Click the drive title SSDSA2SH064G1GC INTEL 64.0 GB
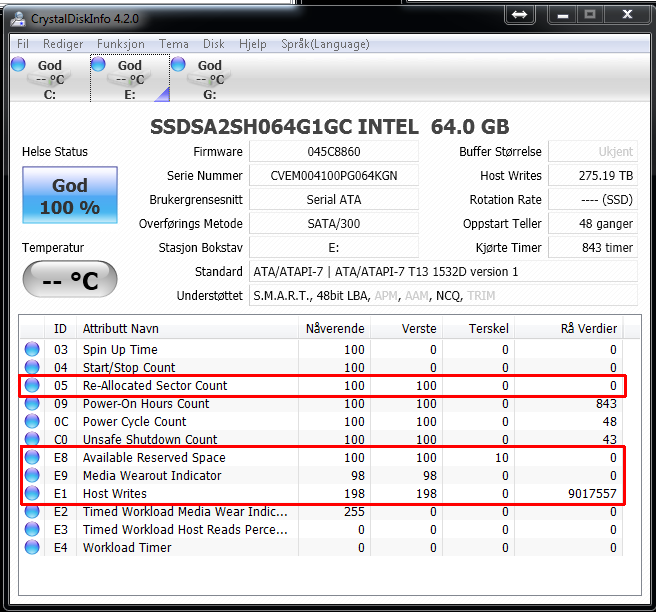The height and width of the screenshot is (612, 656). coord(330,127)
